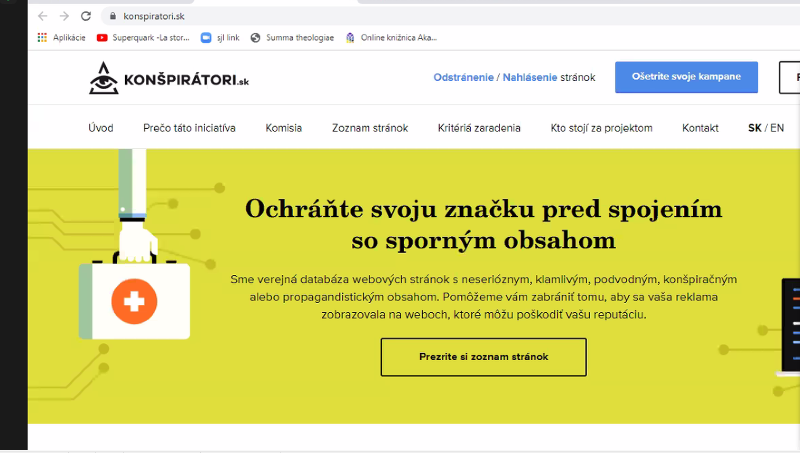This screenshot has height=453, width=800.
Task: Switch language to SK
Action: (x=755, y=128)
